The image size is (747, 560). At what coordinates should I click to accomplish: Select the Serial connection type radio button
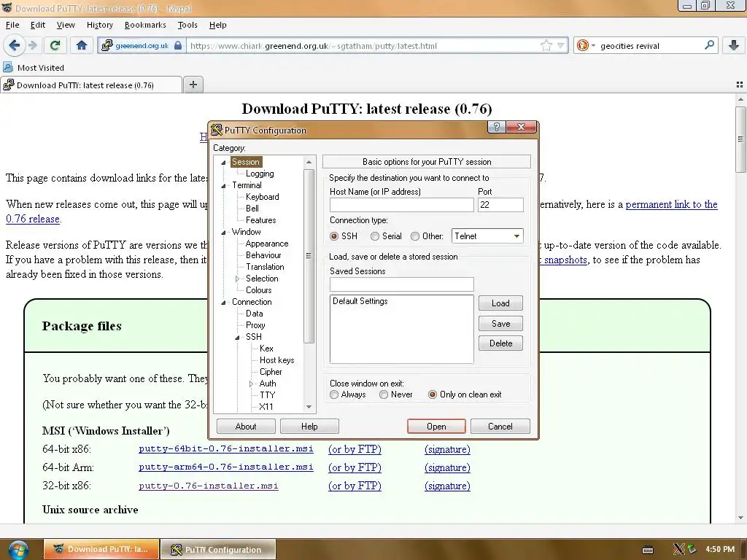pos(375,236)
